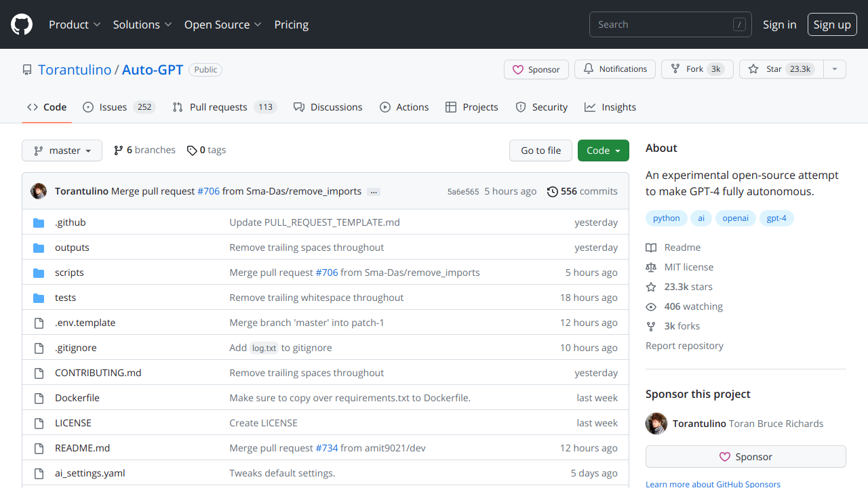Open the green Code dropdown
The image size is (868, 488).
tap(604, 150)
